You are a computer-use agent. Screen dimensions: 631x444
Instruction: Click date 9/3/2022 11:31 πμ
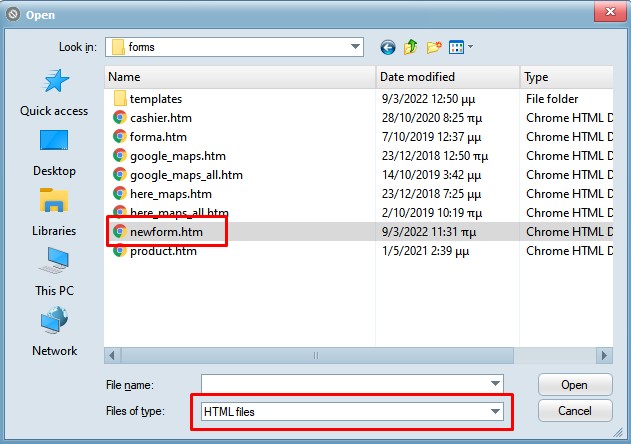(x=429, y=232)
